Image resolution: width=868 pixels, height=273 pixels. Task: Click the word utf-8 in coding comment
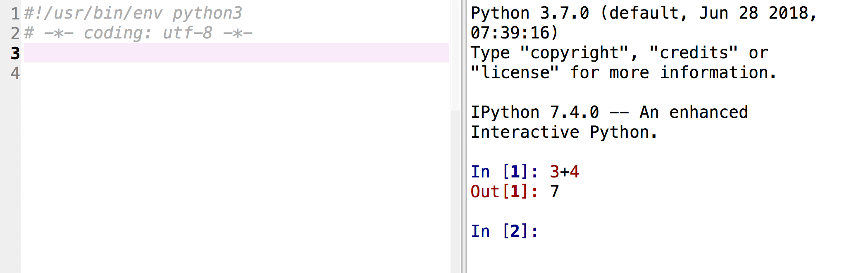coord(187,33)
